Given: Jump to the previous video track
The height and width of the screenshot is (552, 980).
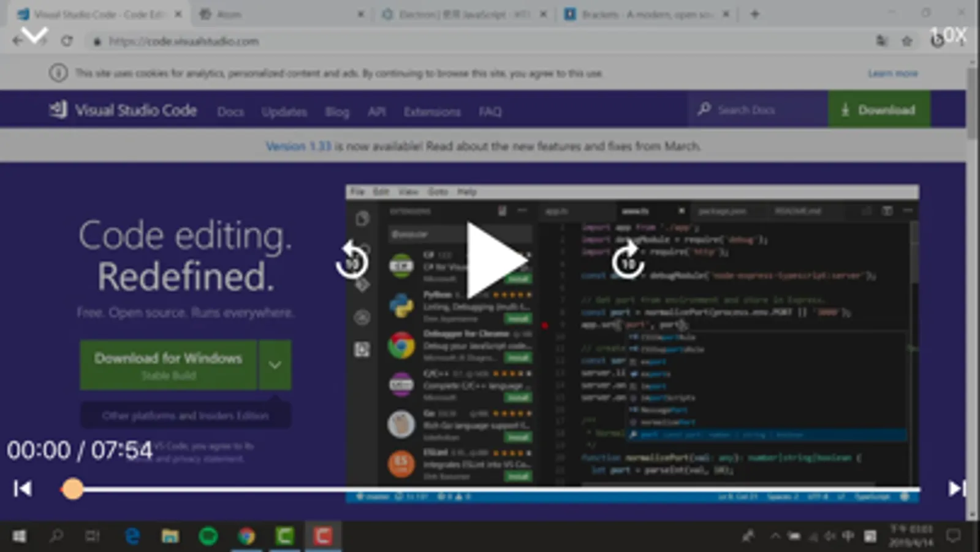Looking at the screenshot, I should coord(23,488).
